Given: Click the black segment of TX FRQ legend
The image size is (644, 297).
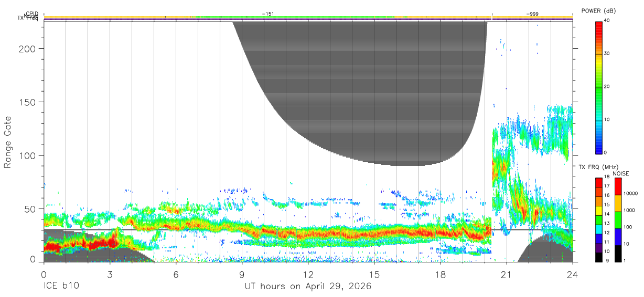Looking at the screenshot, I should 598,257.
